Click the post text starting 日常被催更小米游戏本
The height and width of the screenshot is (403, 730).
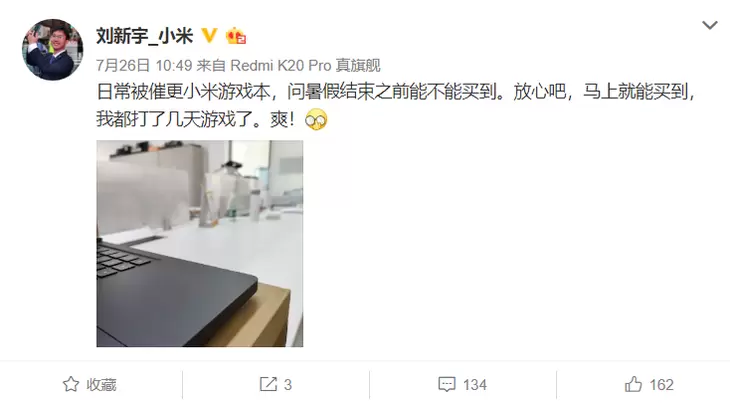[396, 92]
